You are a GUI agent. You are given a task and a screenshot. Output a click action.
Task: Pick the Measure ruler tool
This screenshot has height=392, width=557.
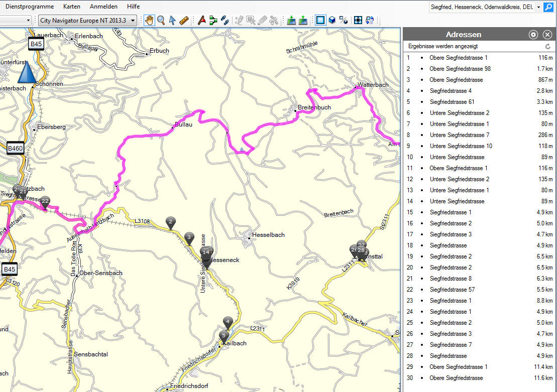pos(183,20)
